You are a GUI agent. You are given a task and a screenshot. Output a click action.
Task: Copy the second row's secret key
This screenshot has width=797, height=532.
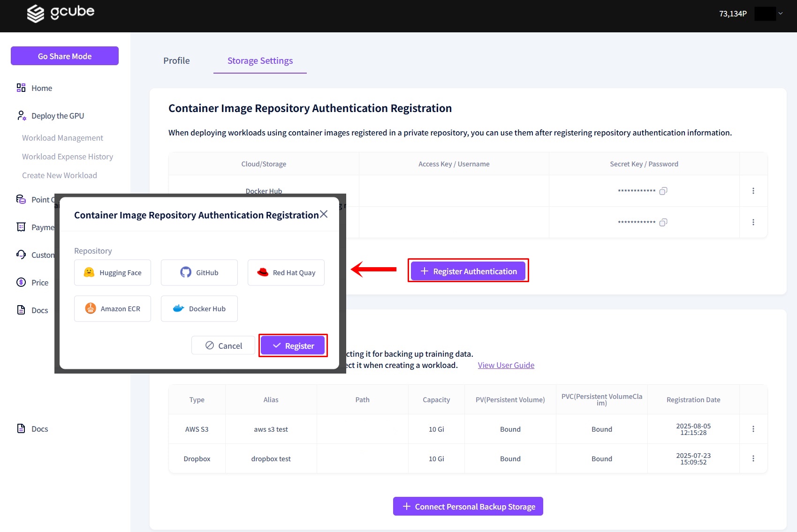(663, 222)
